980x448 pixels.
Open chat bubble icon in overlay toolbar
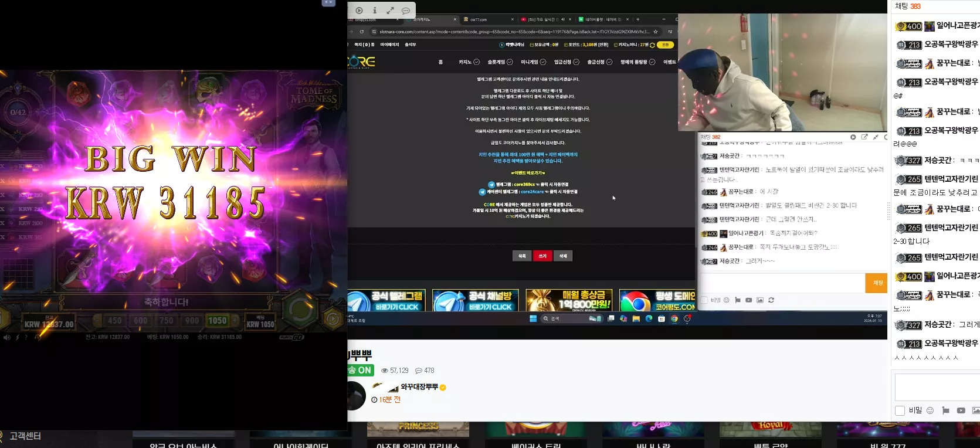point(406,11)
